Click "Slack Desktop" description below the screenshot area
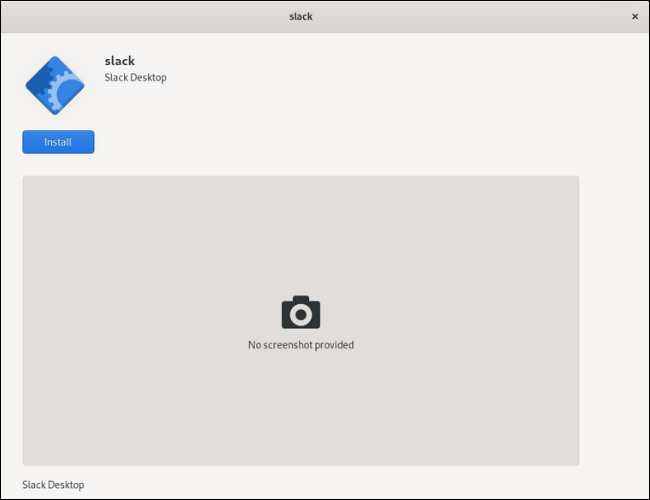The height and width of the screenshot is (500, 650). [x=53, y=484]
